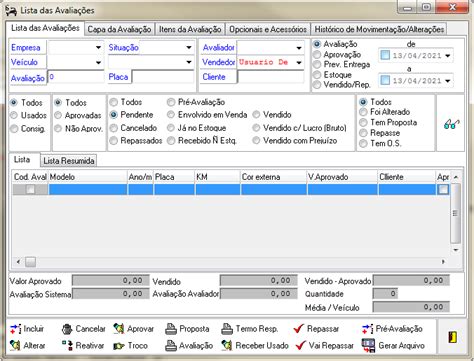The image size is (474, 361).
Task: Tick the checkbox beside the start date
Action: click(385, 55)
